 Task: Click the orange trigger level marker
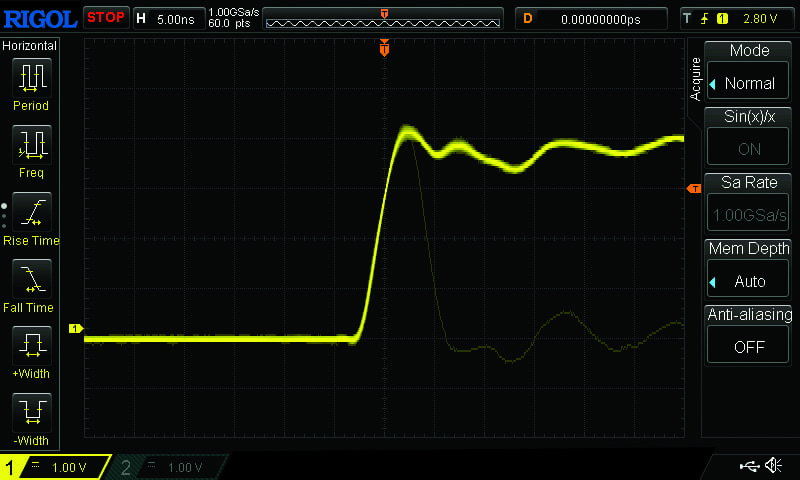coord(692,189)
